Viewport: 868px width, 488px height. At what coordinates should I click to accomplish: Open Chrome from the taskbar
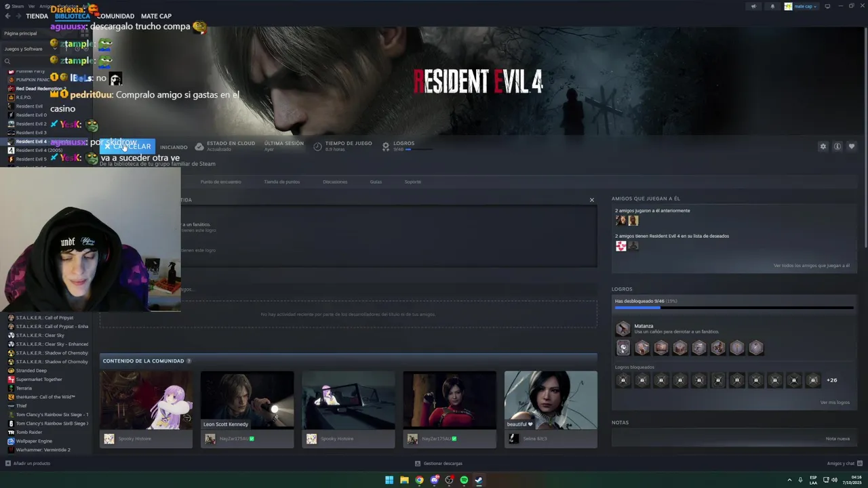point(419,480)
